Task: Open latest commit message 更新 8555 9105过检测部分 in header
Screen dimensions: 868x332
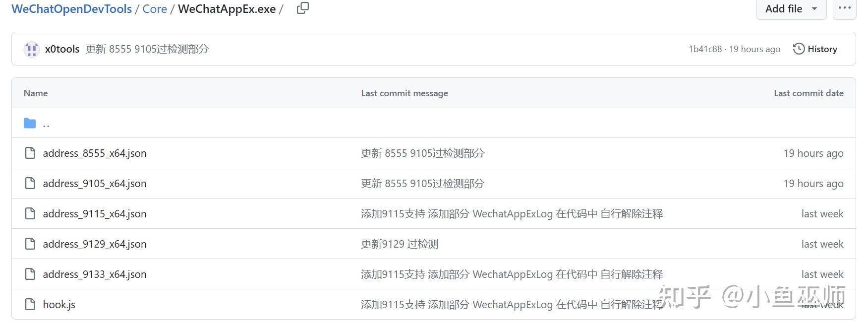Action: click(x=147, y=49)
